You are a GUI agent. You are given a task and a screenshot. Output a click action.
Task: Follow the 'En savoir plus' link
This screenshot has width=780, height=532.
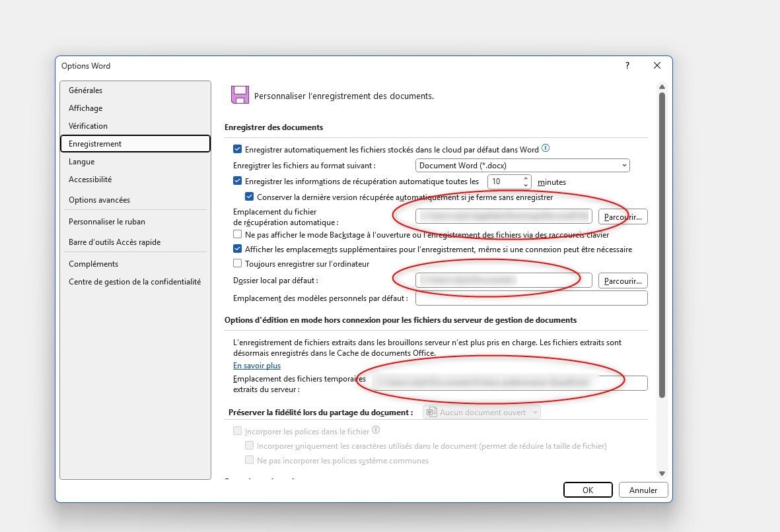point(257,366)
